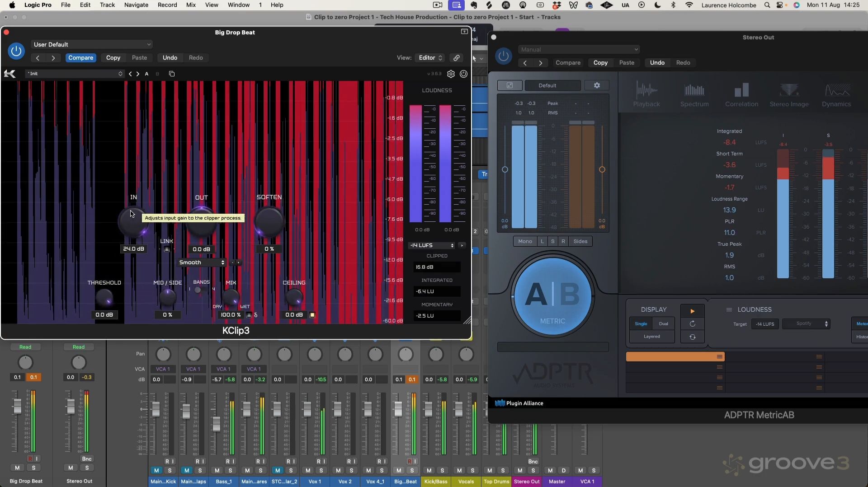Viewport: 868px width, 487px height.
Task: Solo the Vox 1 channel strip
Action: (x=321, y=470)
